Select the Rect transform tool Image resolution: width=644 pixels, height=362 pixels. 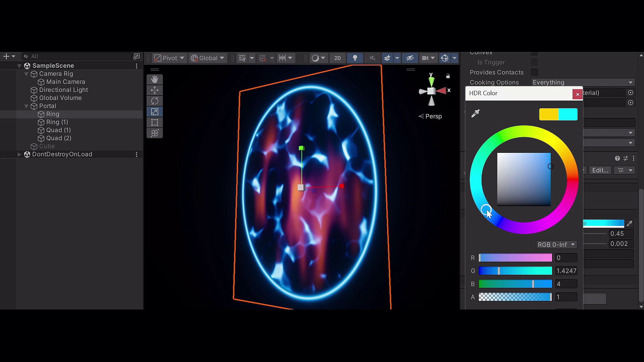point(155,122)
